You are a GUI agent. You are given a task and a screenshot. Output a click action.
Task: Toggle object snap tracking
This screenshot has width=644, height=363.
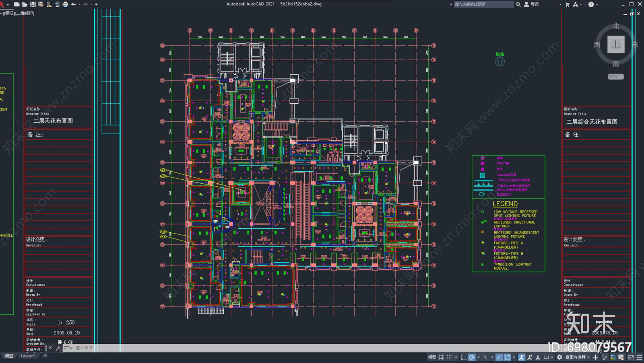point(499,357)
